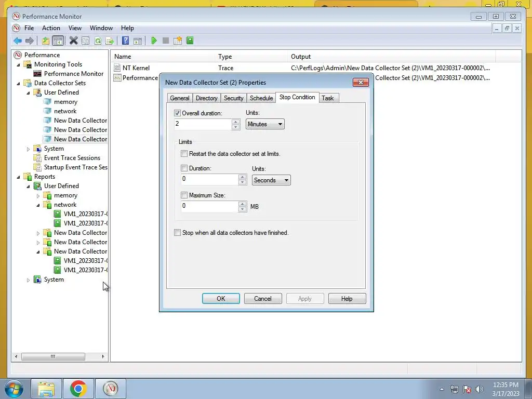
Task: Expand the System node under Data Collector Sets
Action: coord(28,149)
